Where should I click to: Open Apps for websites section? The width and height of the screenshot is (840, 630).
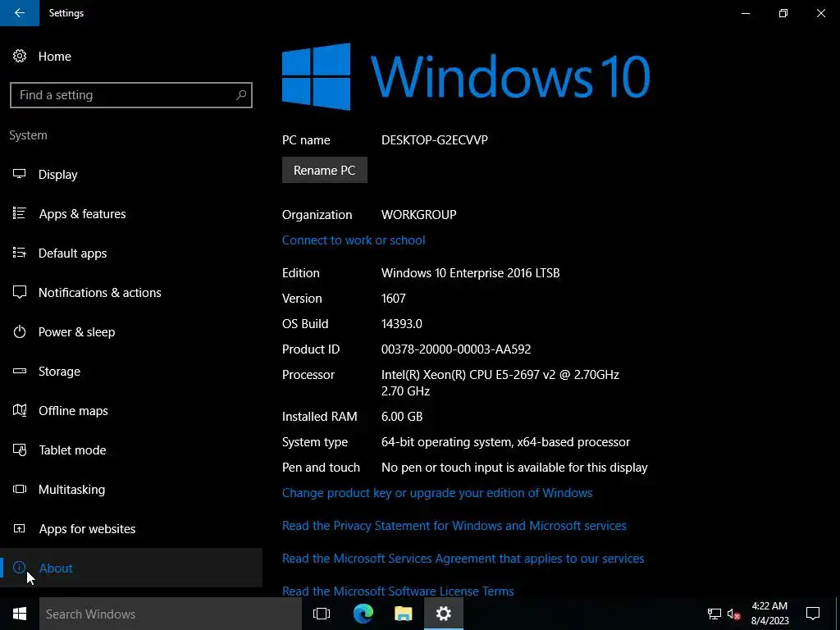tap(87, 529)
